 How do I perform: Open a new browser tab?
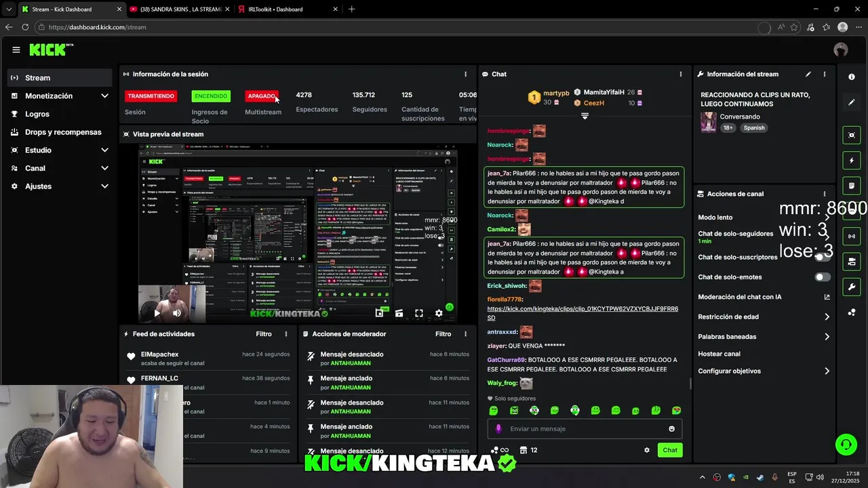(351, 9)
